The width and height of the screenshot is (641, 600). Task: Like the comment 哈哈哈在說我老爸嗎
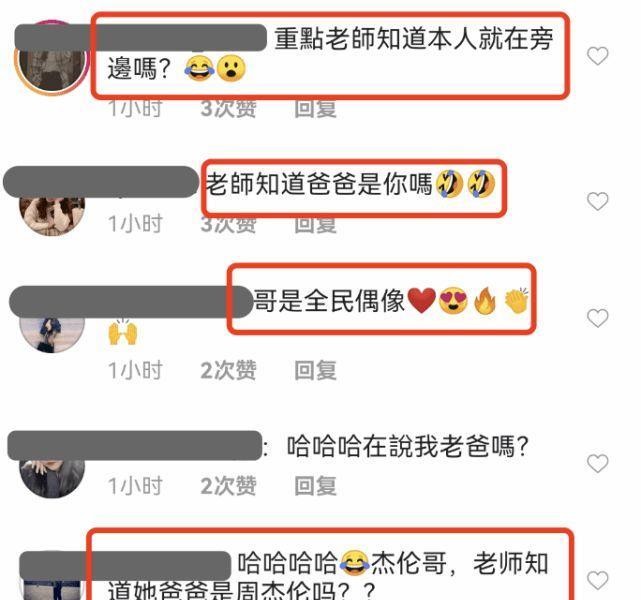[598, 463]
